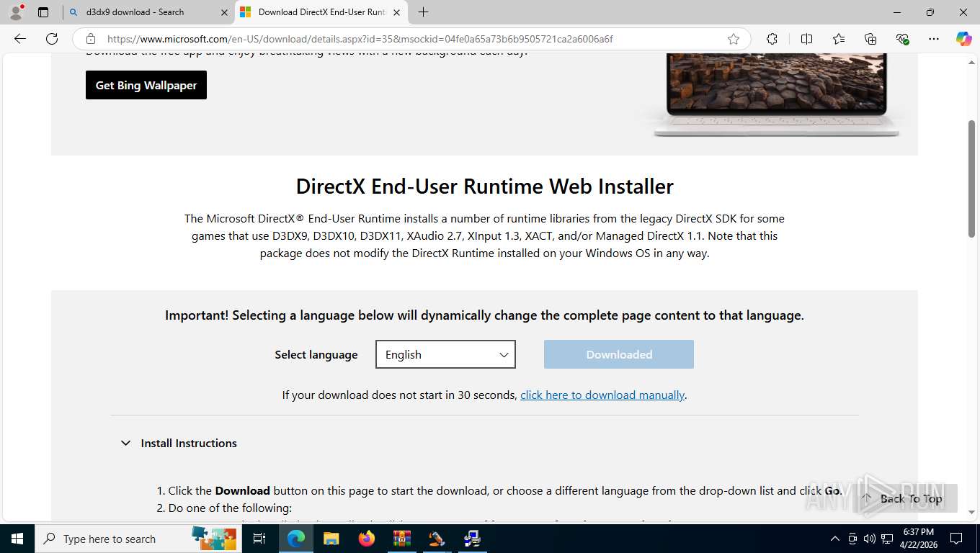
Task: Focus the address bar URL field
Action: [x=411, y=39]
